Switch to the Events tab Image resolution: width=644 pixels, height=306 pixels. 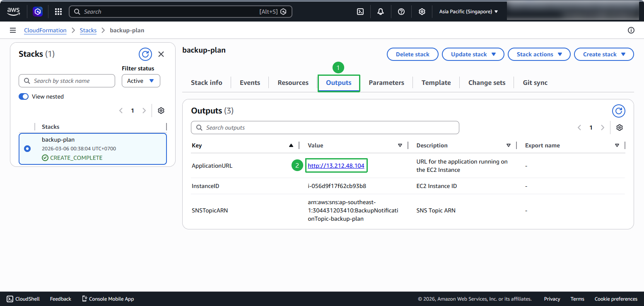point(250,82)
